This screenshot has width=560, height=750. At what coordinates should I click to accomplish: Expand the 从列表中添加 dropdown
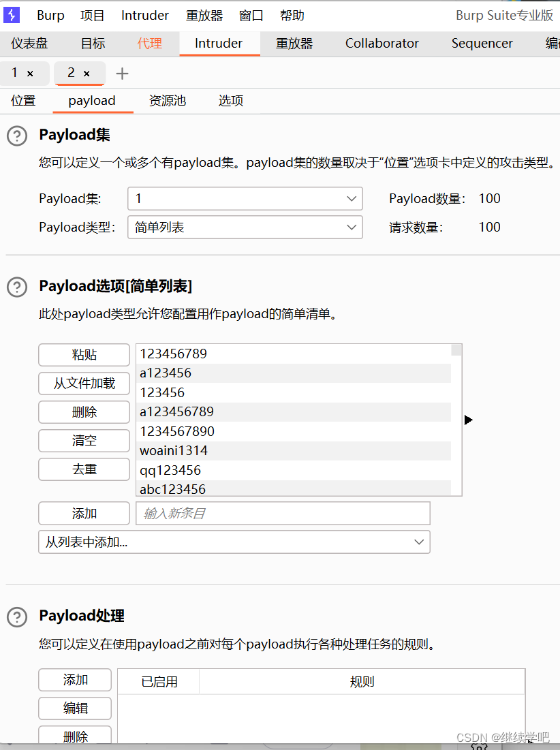pos(234,542)
